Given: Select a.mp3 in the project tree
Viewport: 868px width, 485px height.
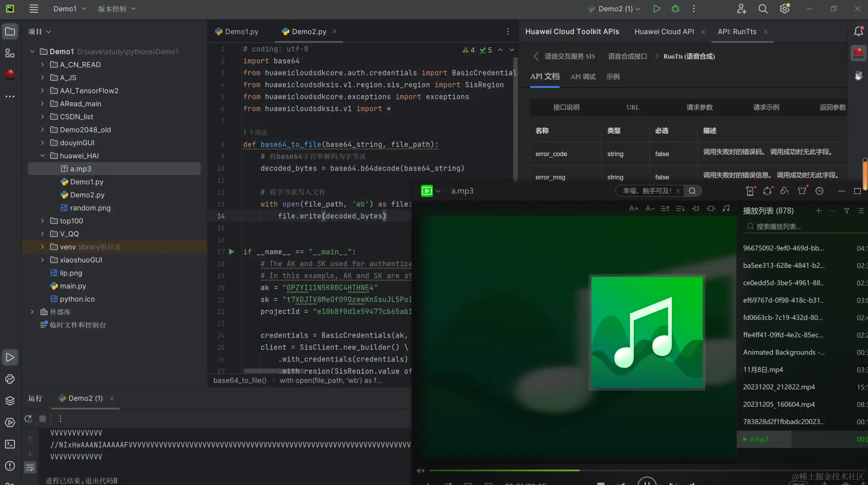Looking at the screenshot, I should point(114,169).
